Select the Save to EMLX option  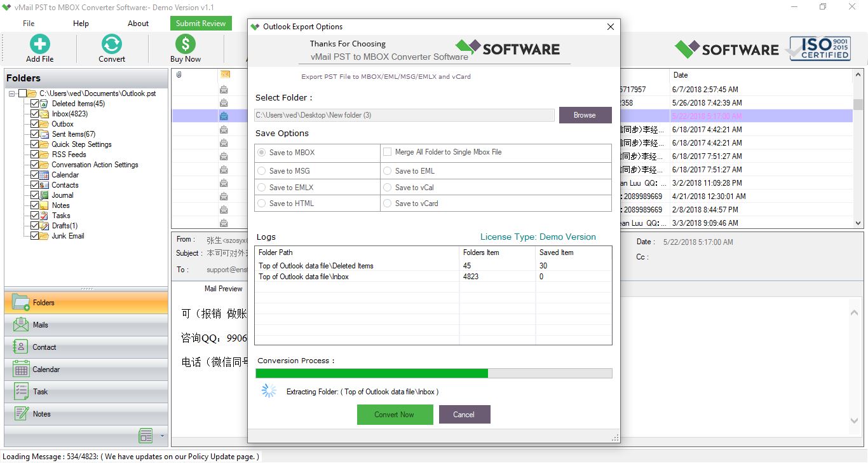tap(261, 188)
